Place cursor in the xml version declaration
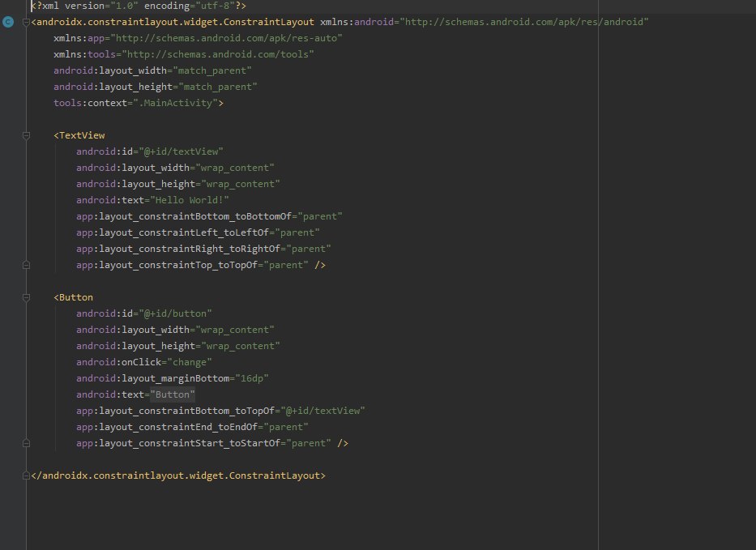 coord(139,6)
